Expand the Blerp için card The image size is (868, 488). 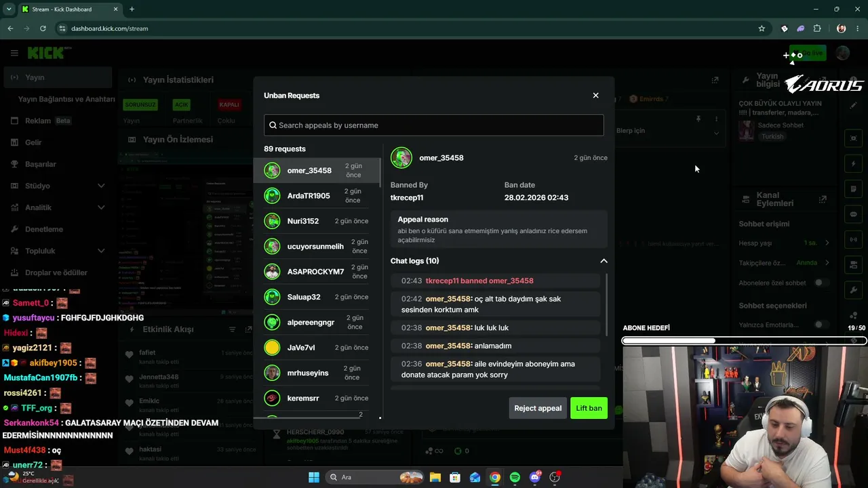716,133
